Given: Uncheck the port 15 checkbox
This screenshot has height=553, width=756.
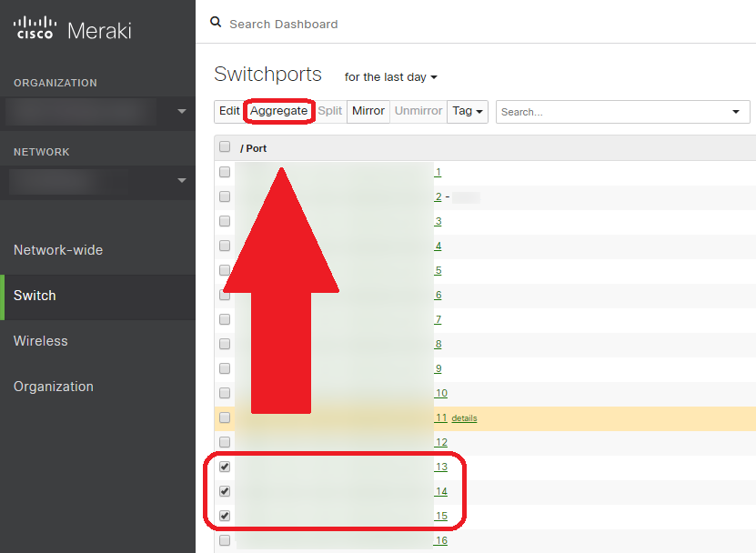Looking at the screenshot, I should click(x=225, y=516).
